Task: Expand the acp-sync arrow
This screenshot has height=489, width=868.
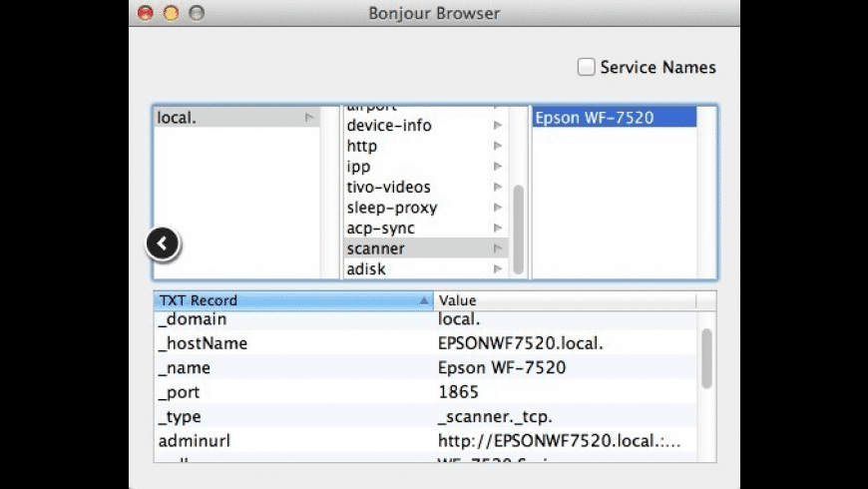Action: point(498,228)
